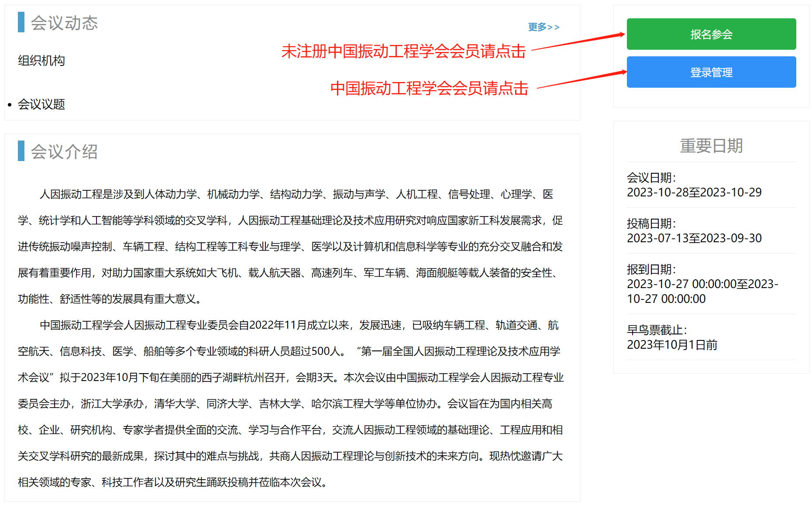Click the 组织机构 entry
The image size is (812, 515).
click(x=41, y=61)
